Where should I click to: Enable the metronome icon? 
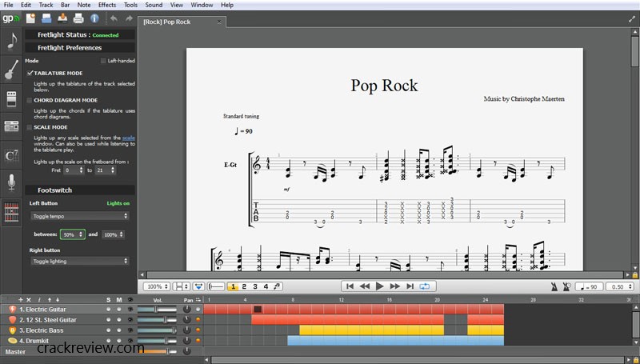(x=554, y=286)
